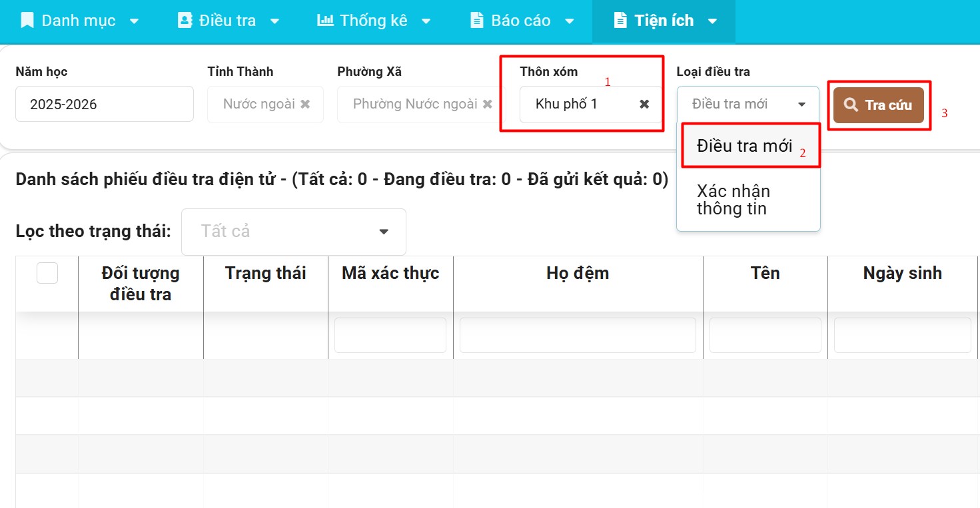Click the Năm học 2025-2026 field

[105, 105]
